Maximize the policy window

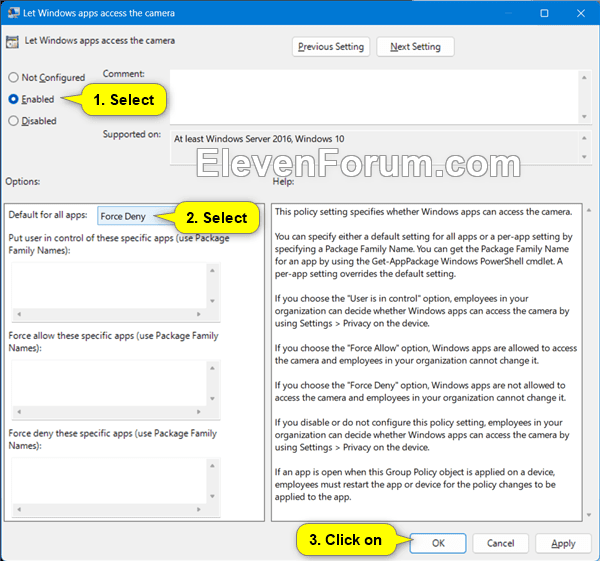click(544, 13)
